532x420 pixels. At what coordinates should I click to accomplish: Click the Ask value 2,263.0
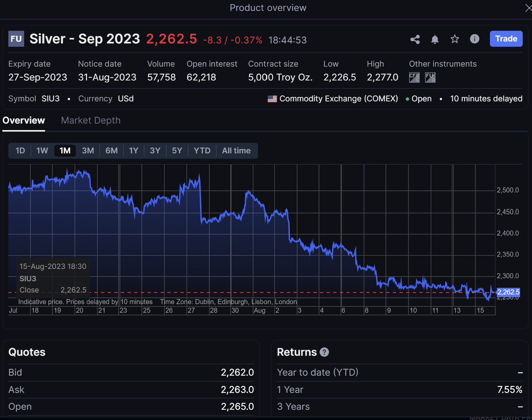coord(237,390)
